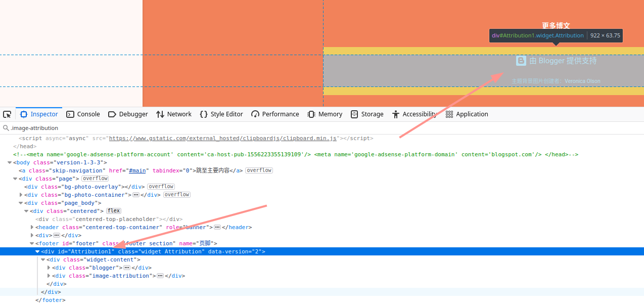Activate the element picker tool
This screenshot has height=306, width=644.
pyautogui.click(x=7, y=114)
